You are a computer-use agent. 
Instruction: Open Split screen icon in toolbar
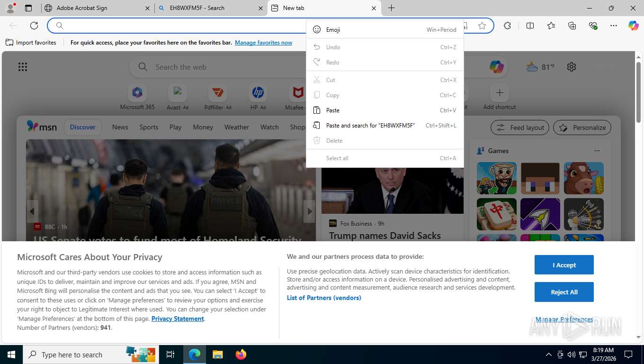point(530,26)
